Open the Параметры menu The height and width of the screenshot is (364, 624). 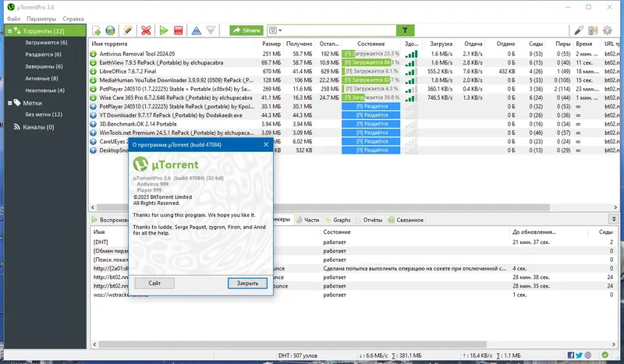pyautogui.click(x=41, y=19)
